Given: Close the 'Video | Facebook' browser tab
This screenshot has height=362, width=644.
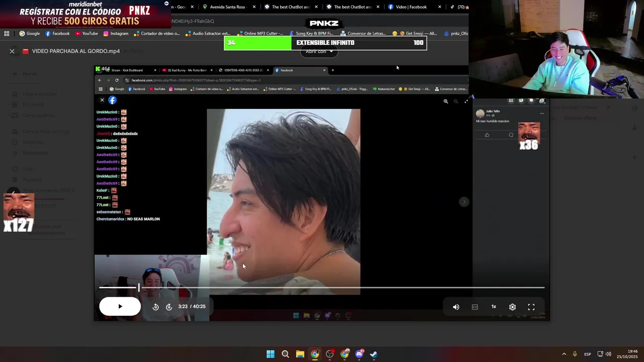Looking at the screenshot, I should point(440,7).
